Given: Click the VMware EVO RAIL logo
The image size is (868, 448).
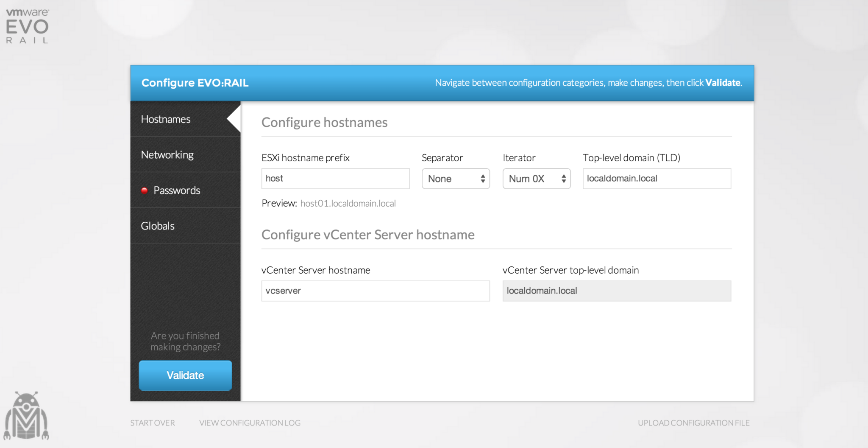Looking at the screenshot, I should coord(27,26).
